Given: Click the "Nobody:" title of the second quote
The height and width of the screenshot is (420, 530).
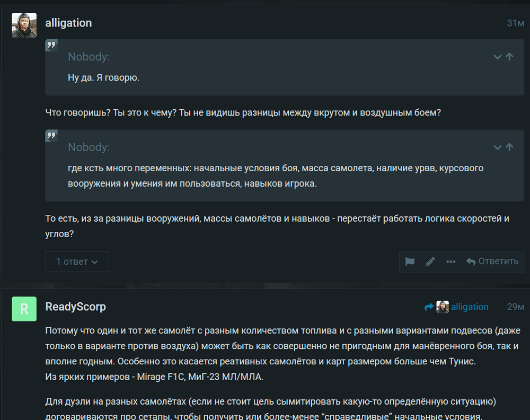Looking at the screenshot, I should pyautogui.click(x=89, y=147).
